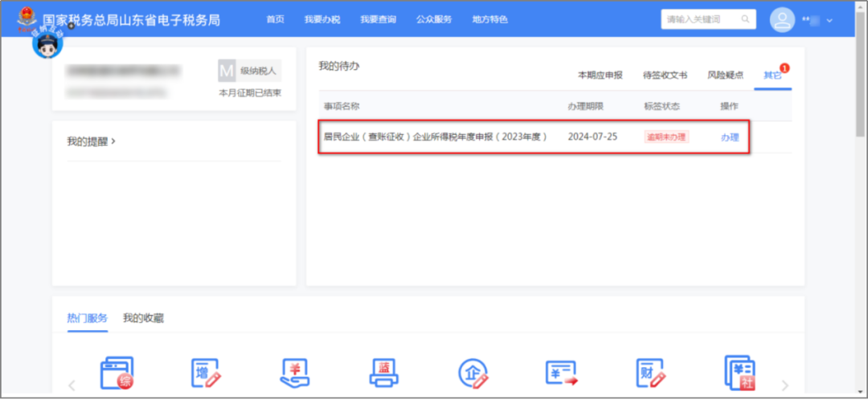
Task: Click the keyword search input field
Action: (x=709, y=19)
